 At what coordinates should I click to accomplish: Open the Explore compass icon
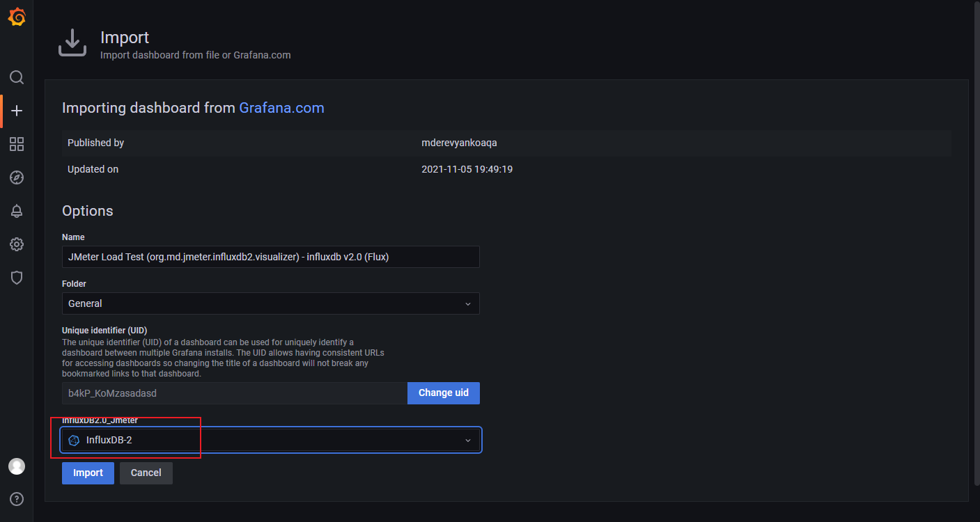[17, 177]
